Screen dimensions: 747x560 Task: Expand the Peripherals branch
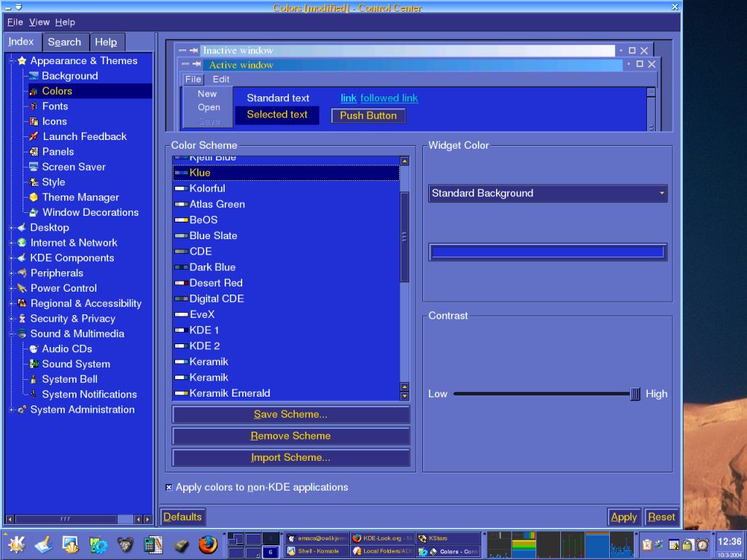click(x=12, y=273)
